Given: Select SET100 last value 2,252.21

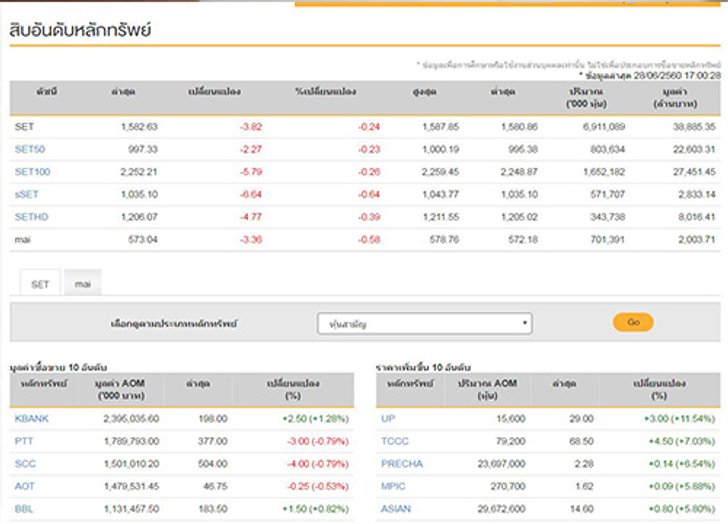Looking at the screenshot, I should (139, 172).
